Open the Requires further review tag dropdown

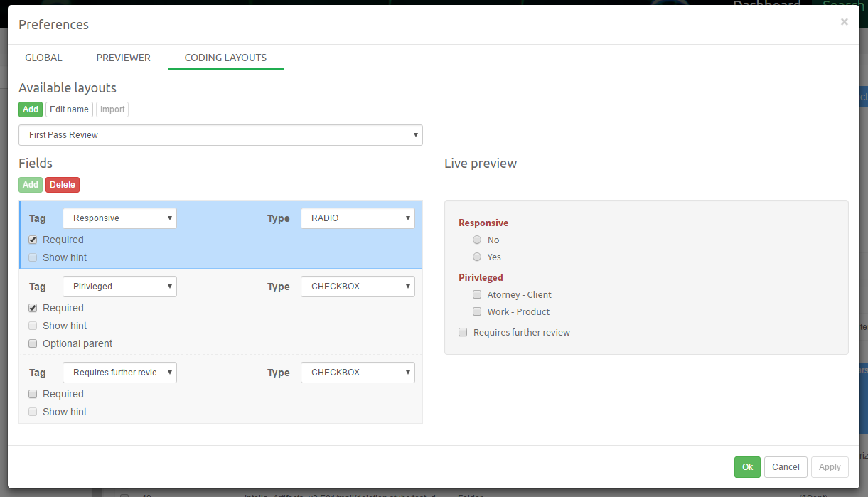119,373
